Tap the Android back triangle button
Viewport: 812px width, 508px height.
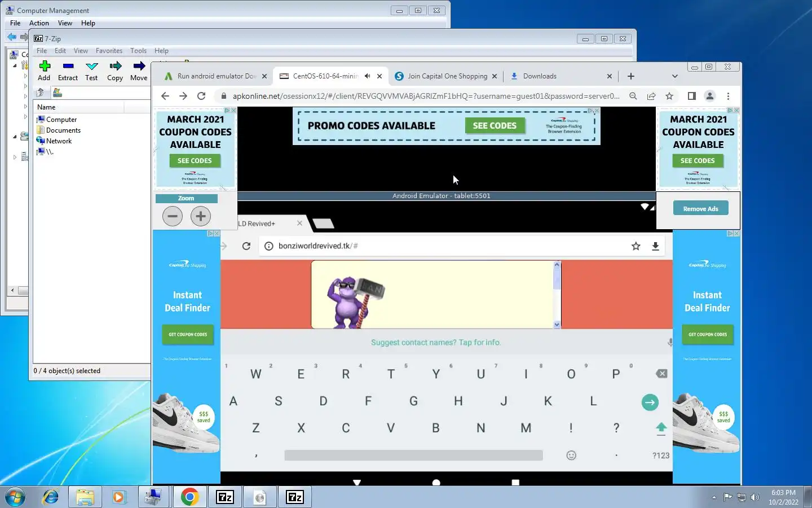[357, 483]
